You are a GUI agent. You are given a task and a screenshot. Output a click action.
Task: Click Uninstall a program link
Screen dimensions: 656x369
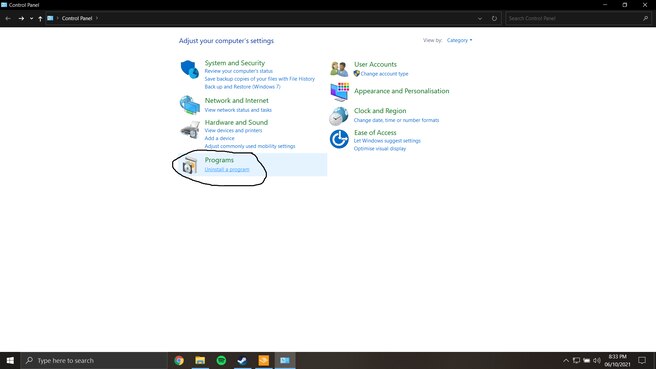(227, 169)
